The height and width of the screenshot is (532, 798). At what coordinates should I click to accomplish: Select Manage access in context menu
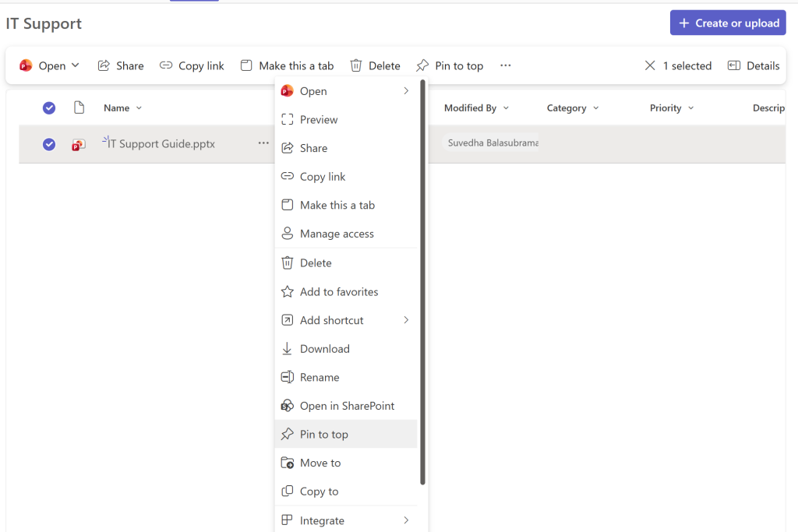[346, 234]
